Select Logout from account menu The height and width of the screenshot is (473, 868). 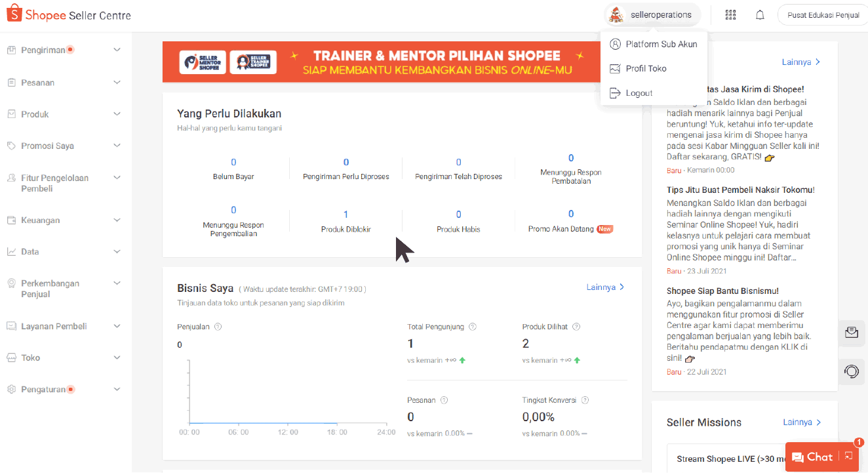click(x=639, y=93)
